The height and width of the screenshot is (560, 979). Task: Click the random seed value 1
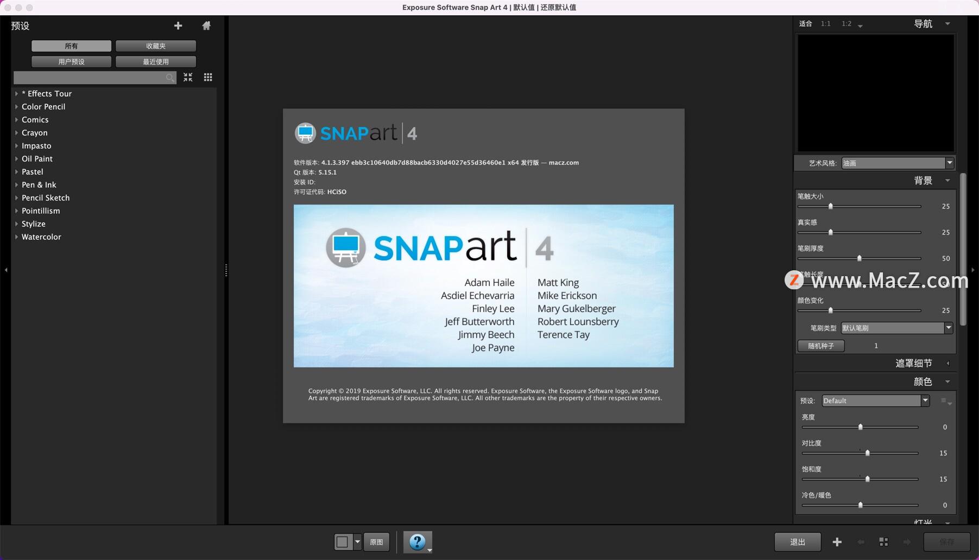pyautogui.click(x=876, y=346)
